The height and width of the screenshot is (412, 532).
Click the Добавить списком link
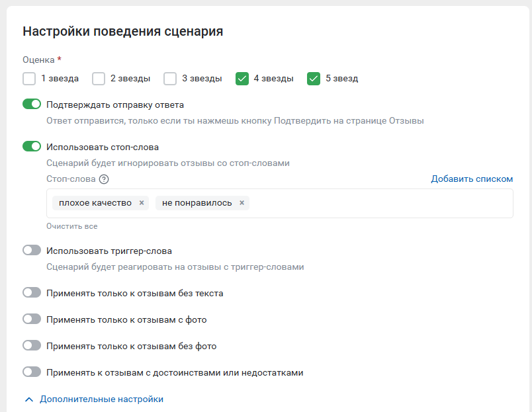[472, 179]
